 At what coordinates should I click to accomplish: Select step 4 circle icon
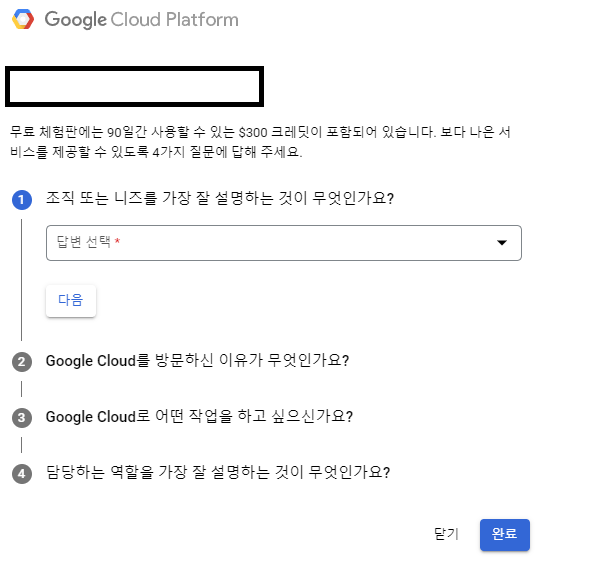click(x=22, y=474)
